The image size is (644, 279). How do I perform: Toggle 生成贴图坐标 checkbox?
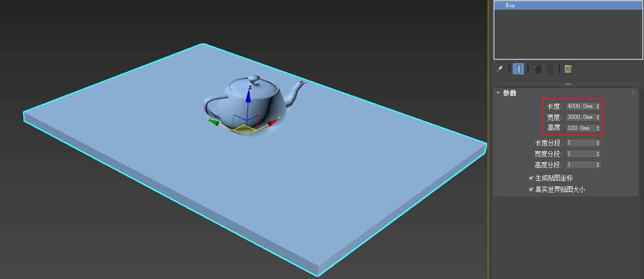point(531,178)
